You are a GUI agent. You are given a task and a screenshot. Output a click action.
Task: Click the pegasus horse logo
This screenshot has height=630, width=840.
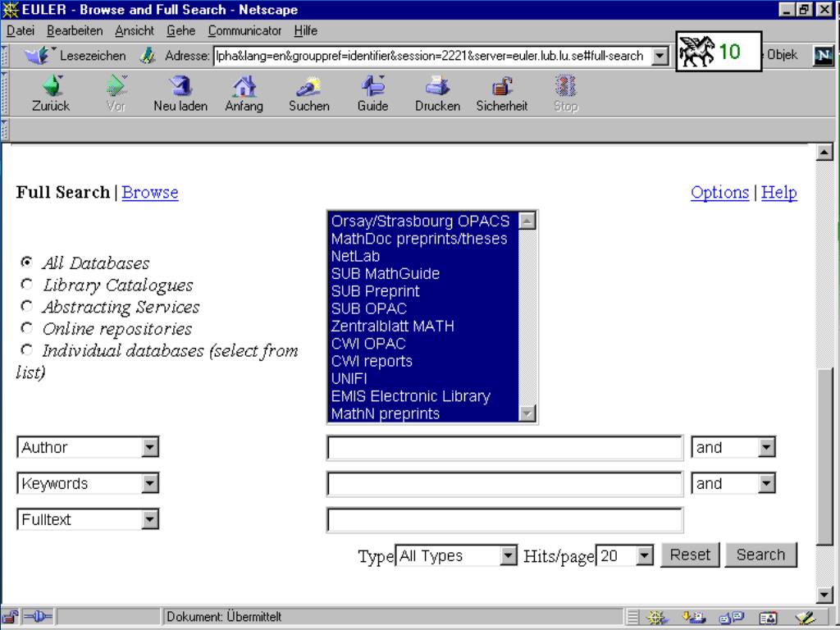coord(696,52)
